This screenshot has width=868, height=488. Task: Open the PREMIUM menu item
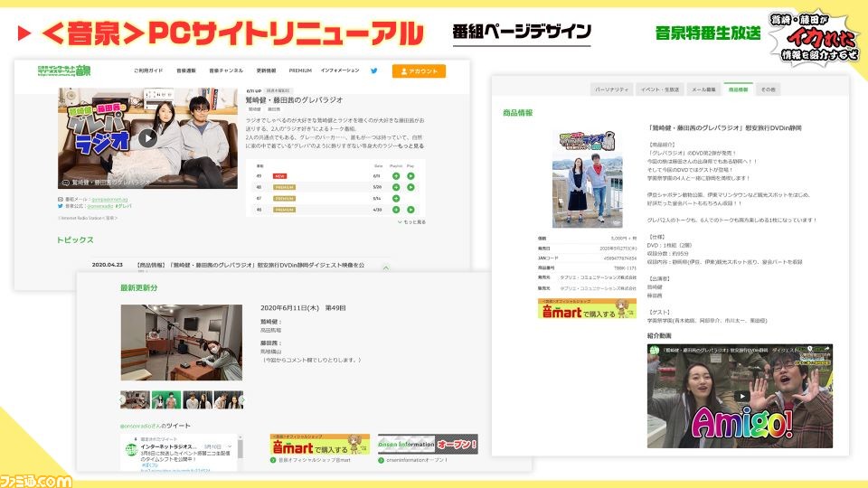tap(300, 70)
